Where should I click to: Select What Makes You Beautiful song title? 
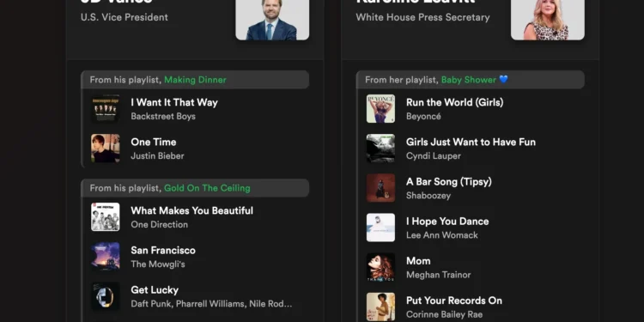pyautogui.click(x=191, y=210)
